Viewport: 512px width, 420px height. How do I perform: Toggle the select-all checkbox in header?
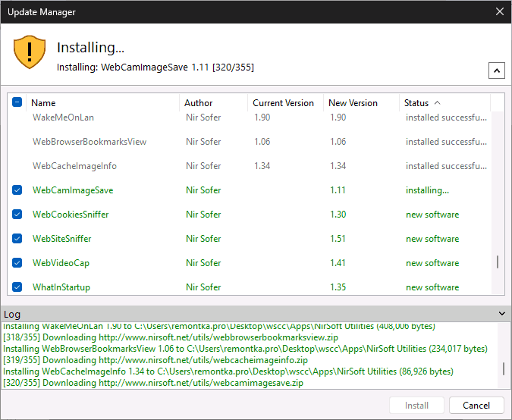(x=17, y=102)
